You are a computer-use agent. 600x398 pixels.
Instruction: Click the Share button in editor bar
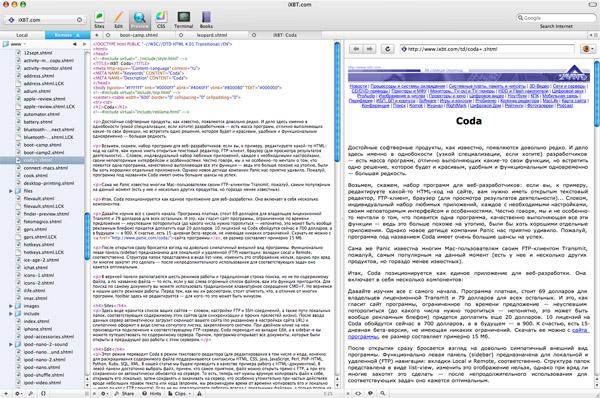pyautogui.click(x=124, y=393)
